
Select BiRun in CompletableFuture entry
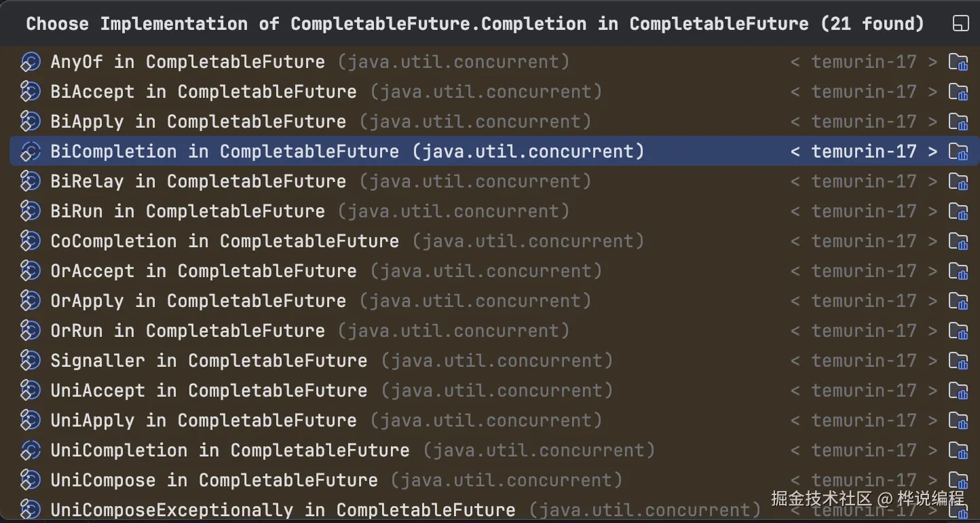[x=187, y=211]
